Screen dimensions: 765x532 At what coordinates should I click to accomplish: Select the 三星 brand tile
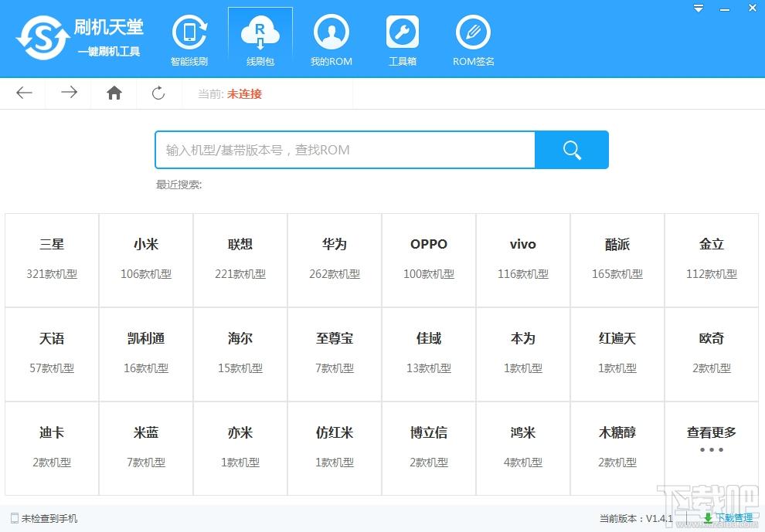click(52, 260)
